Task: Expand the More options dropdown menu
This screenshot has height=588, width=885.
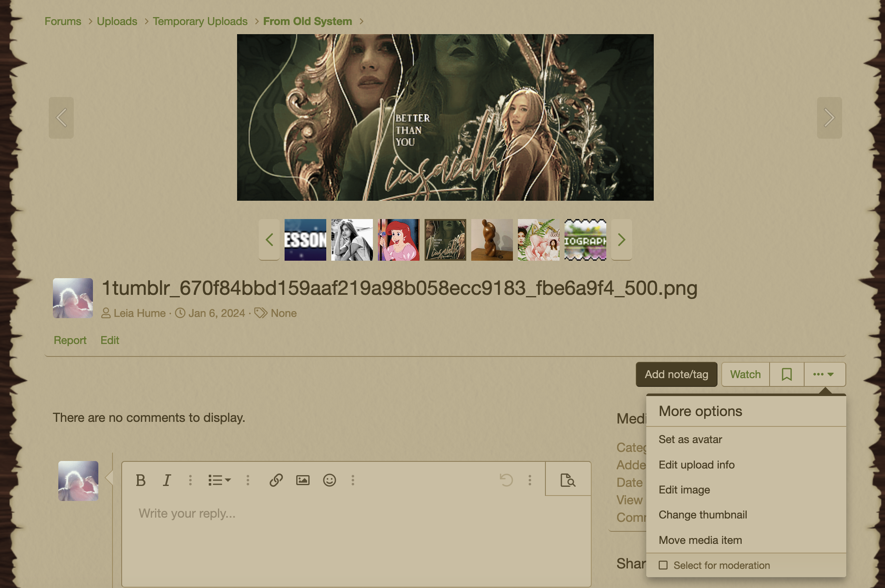Action: pos(823,374)
